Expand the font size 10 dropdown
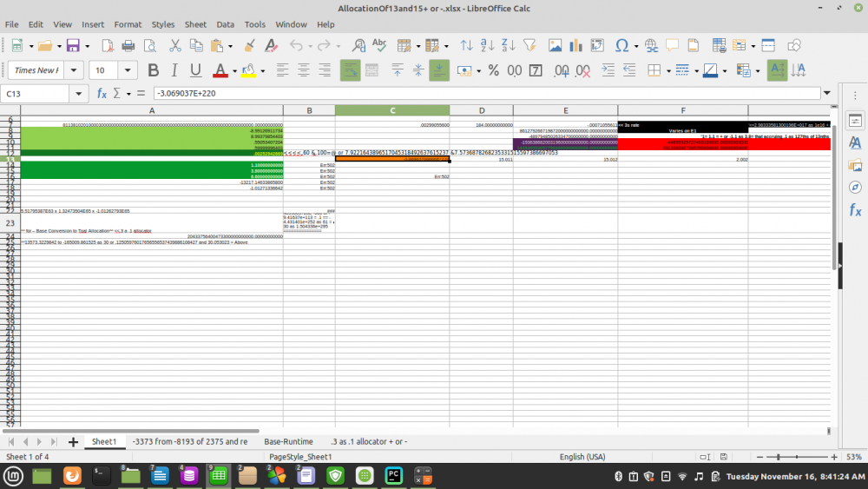The height and width of the screenshot is (489, 868). coord(128,70)
